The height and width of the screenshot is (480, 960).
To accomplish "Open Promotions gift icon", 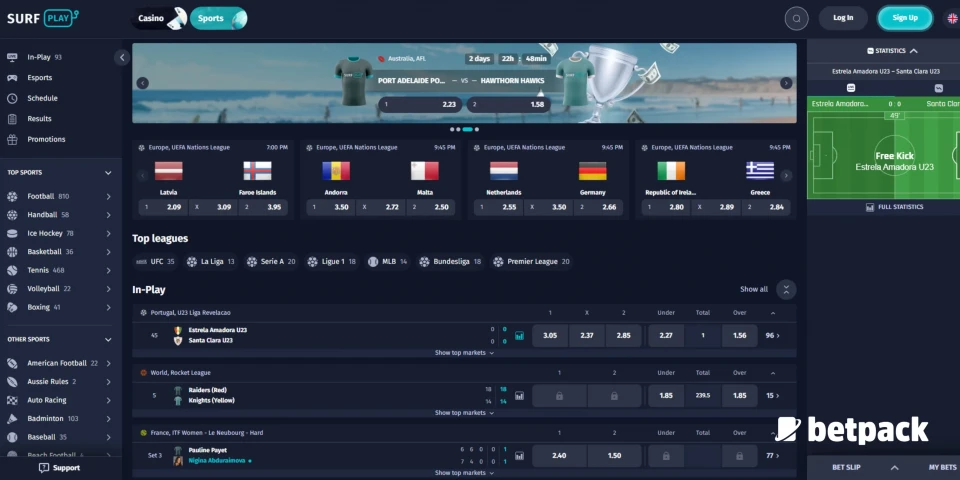I will 12,140.
